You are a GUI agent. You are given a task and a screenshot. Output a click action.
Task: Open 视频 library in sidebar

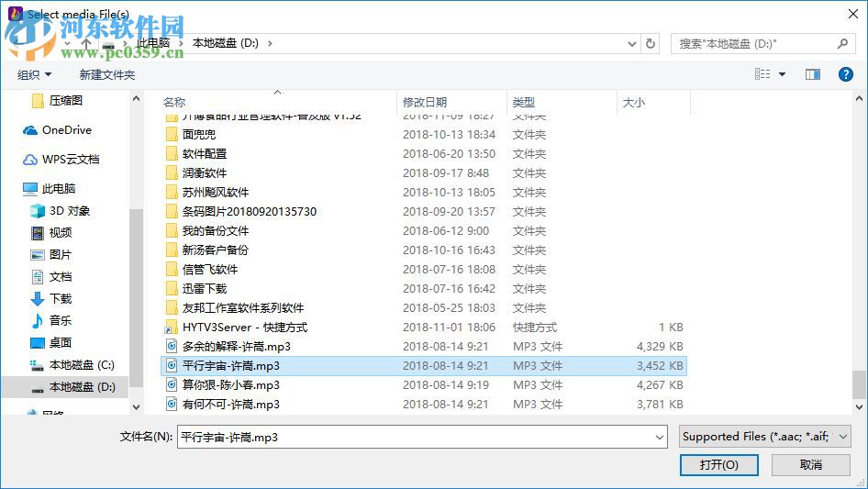(x=51, y=233)
